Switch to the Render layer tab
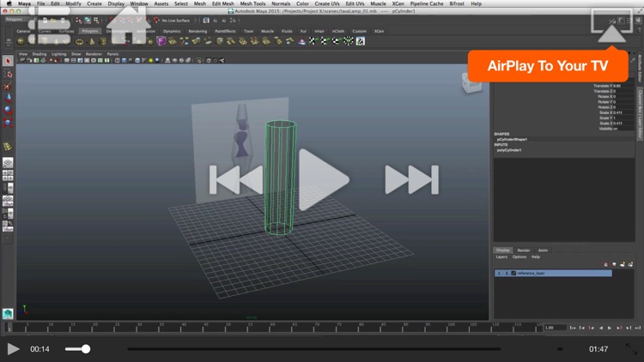The image size is (644, 362). pos(524,250)
